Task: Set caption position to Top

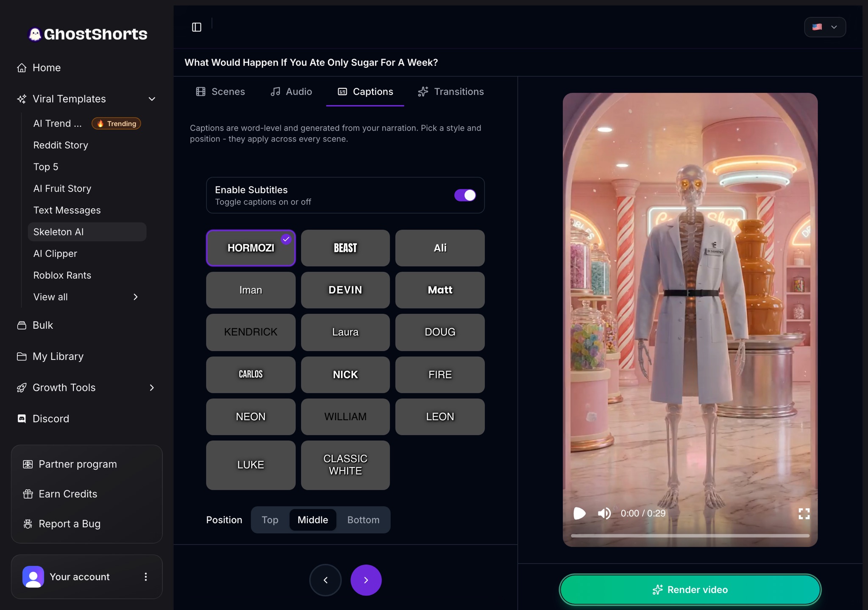Action: click(270, 520)
